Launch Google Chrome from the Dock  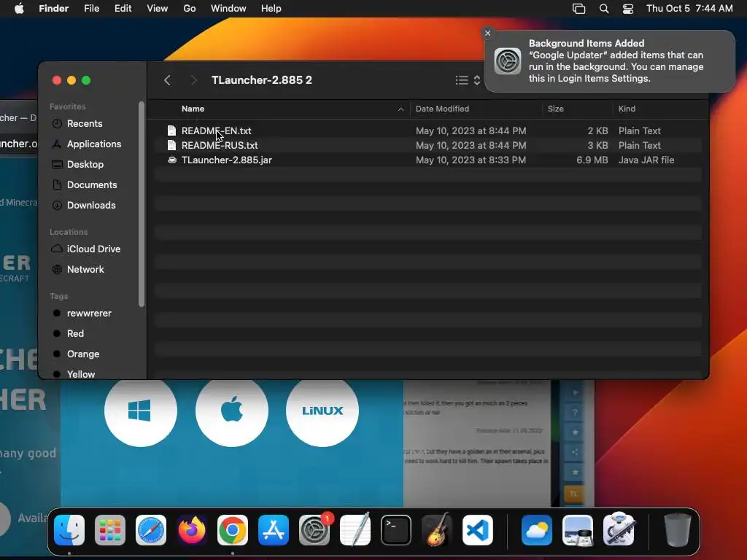click(x=233, y=530)
